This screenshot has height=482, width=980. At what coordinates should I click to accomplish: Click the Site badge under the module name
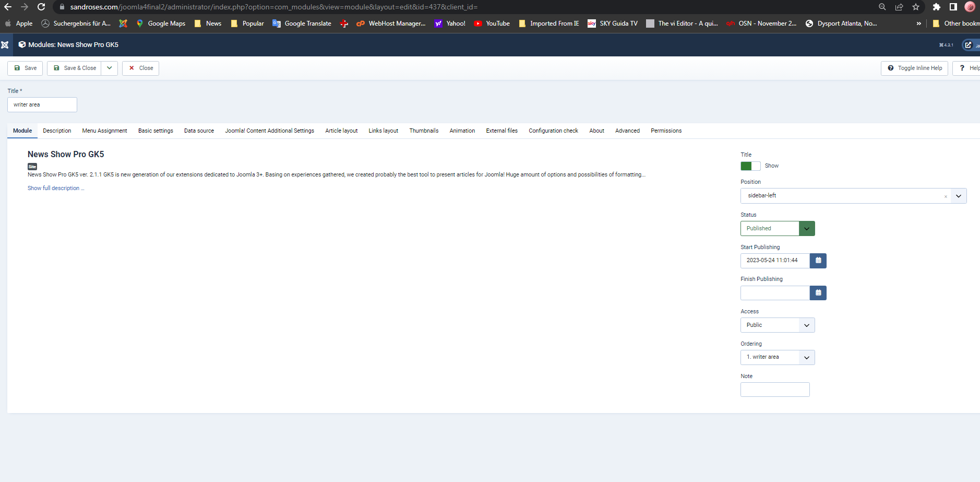pos(32,167)
